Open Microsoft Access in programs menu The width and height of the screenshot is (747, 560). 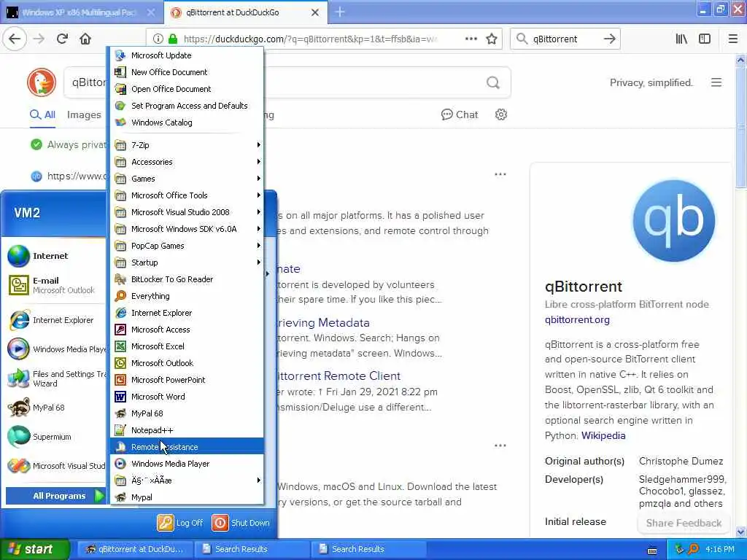point(187,330)
